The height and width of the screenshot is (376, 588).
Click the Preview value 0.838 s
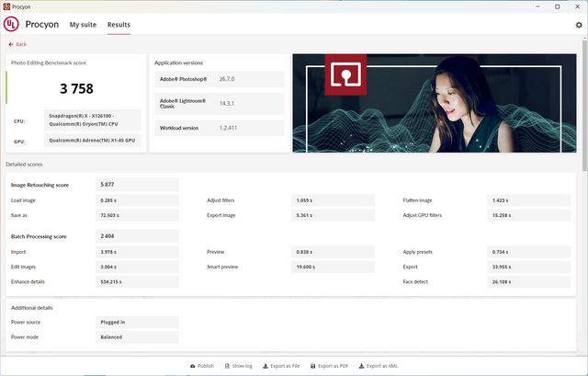click(x=333, y=252)
